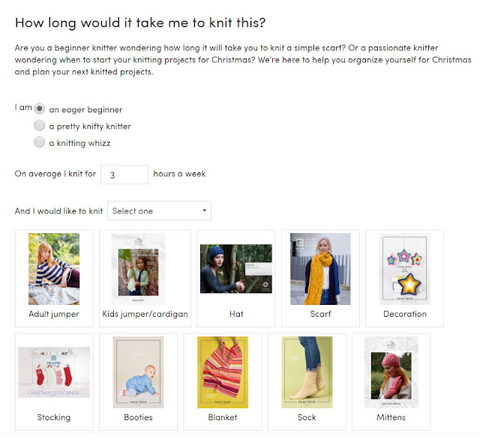
Task: Click the 'Blanket' label under the image
Action: click(223, 417)
